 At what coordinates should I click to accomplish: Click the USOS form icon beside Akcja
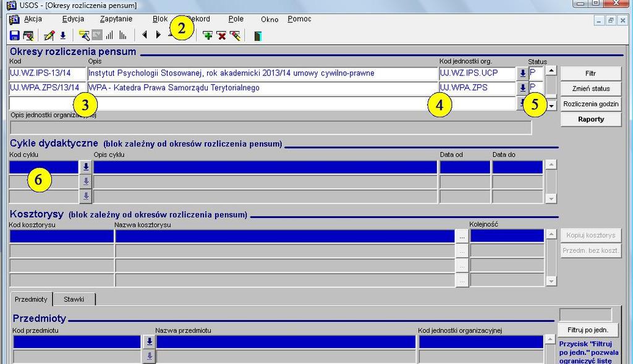(x=14, y=19)
